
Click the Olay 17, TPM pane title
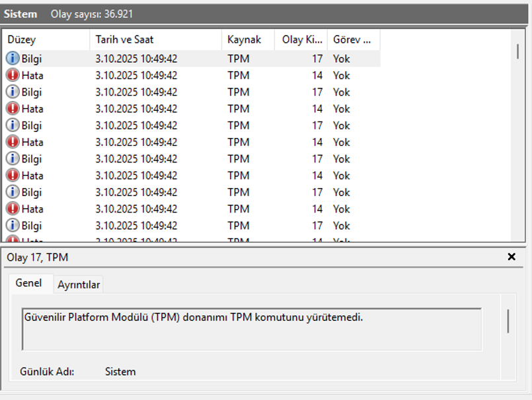pyautogui.click(x=37, y=257)
